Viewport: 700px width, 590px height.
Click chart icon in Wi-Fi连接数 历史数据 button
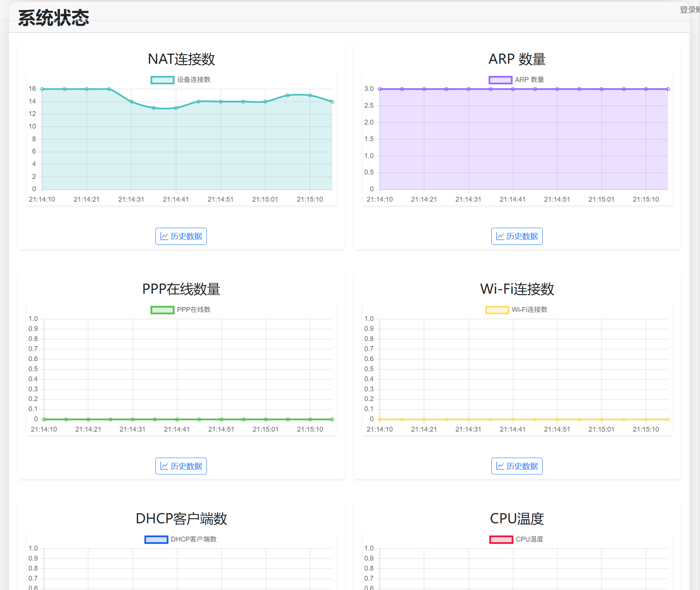pyautogui.click(x=500, y=466)
